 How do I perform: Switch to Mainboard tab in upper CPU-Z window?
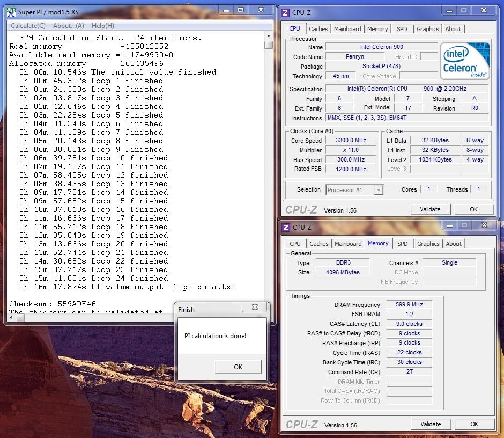click(347, 29)
